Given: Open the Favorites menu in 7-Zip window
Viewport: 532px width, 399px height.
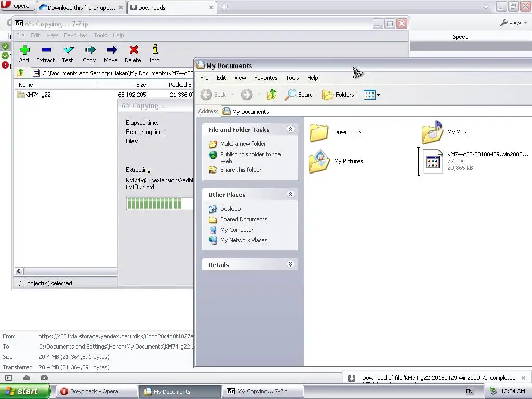Looking at the screenshot, I should coord(76,35).
